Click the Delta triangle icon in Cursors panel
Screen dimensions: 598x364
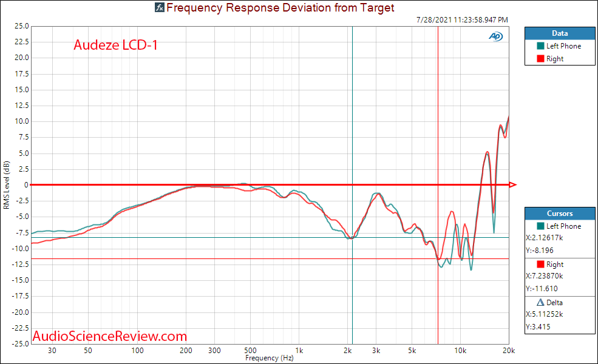coord(540,302)
